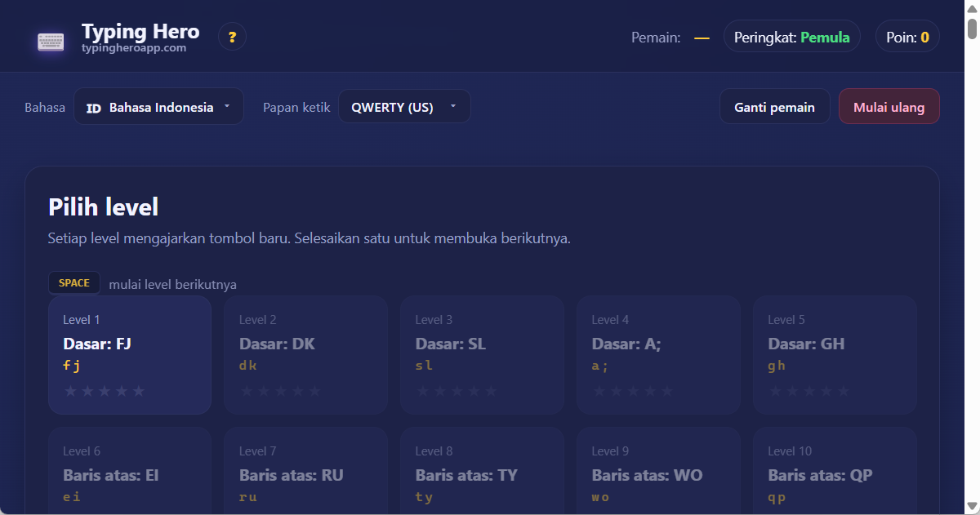Screen dimensions: 980x515
Task: Click the typingheroapp.com text in header
Action: pos(134,48)
